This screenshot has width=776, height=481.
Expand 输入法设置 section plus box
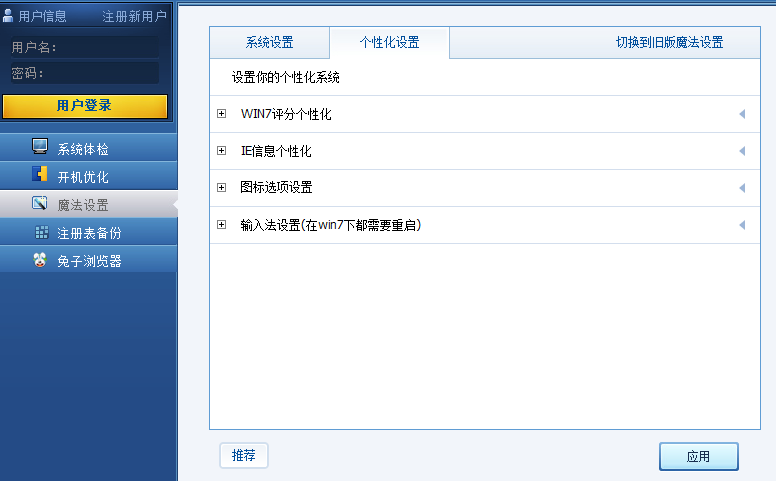222,225
